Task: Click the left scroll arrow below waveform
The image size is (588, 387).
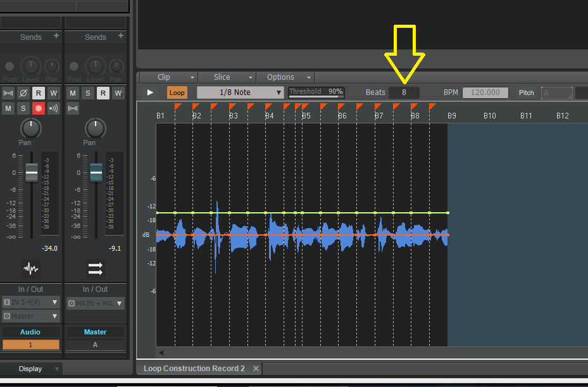Action: click(x=161, y=352)
